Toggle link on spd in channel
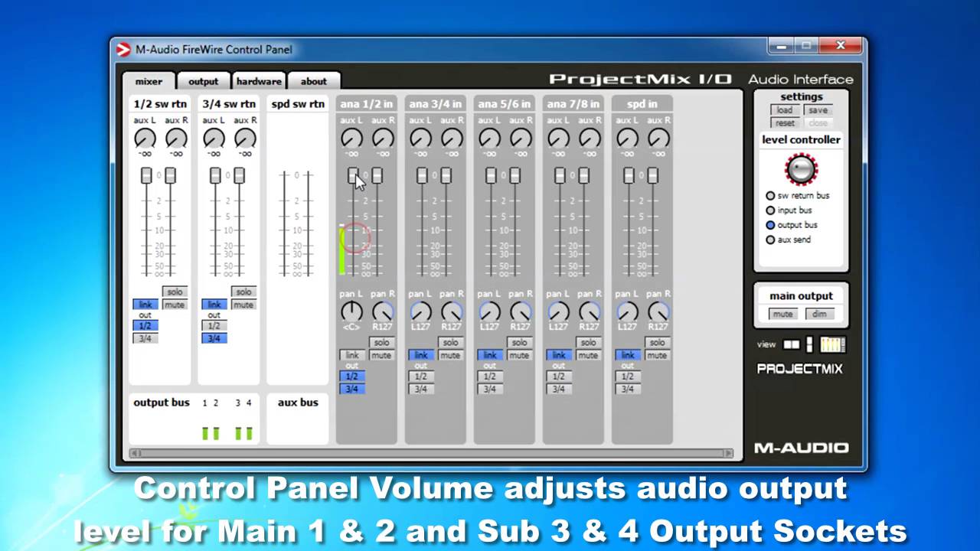This screenshot has height=551, width=980. point(627,355)
